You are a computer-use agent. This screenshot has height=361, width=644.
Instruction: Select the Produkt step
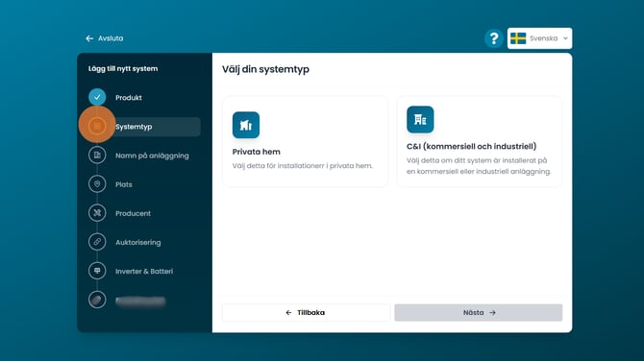coord(129,98)
